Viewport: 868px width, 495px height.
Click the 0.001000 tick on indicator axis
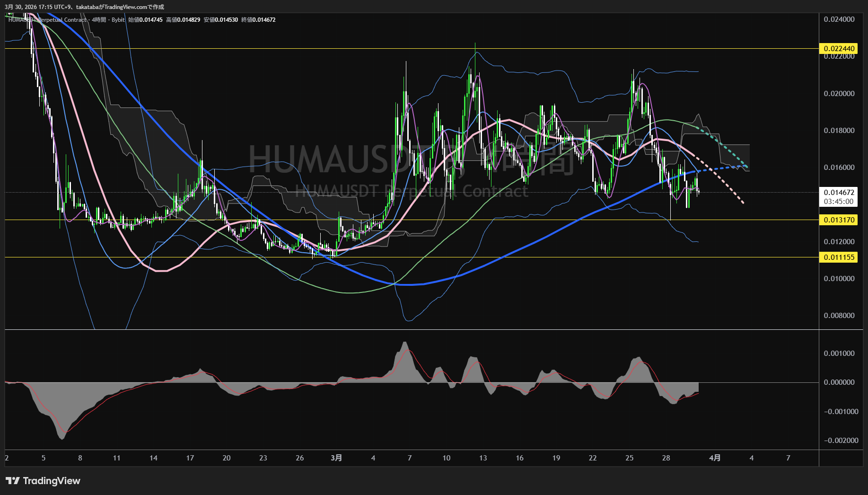839,354
